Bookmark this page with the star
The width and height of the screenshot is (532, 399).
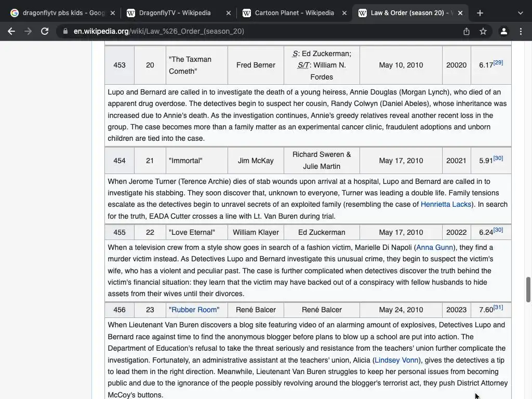(483, 31)
